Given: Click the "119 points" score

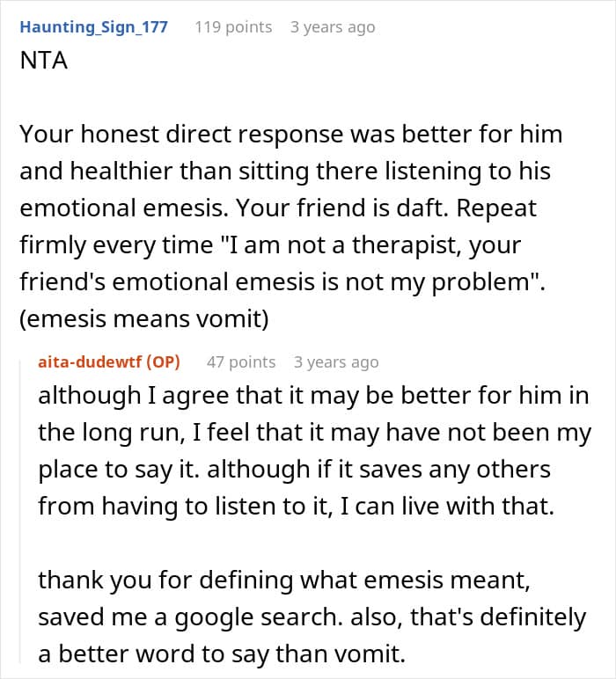Looking at the screenshot, I should 233,27.
